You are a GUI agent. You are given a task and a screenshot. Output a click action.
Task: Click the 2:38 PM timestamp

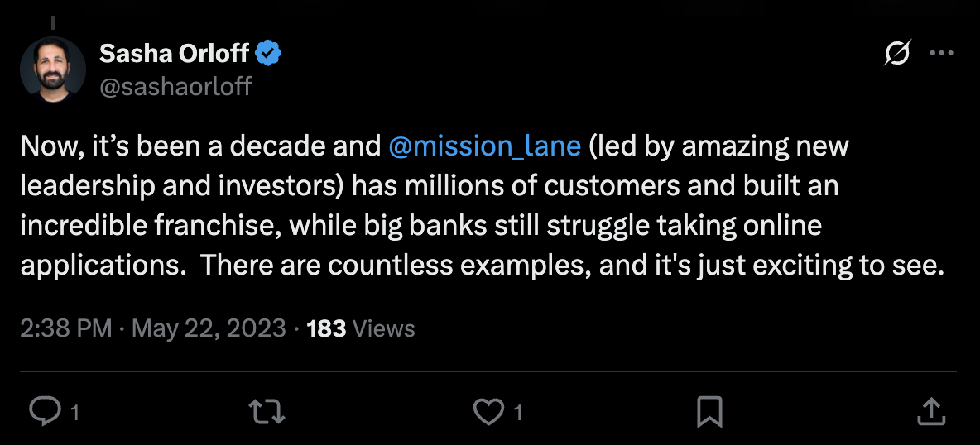[x=65, y=328]
